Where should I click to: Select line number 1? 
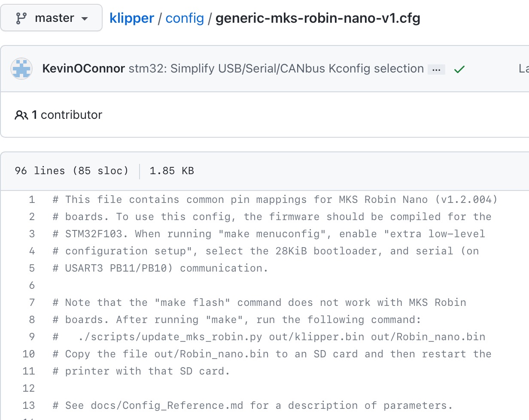tap(32, 199)
